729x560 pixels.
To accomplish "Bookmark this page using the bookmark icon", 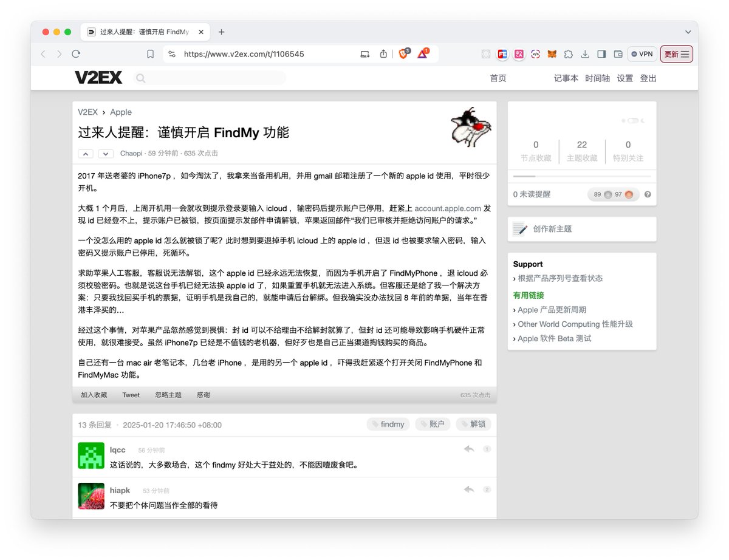I will [x=150, y=54].
